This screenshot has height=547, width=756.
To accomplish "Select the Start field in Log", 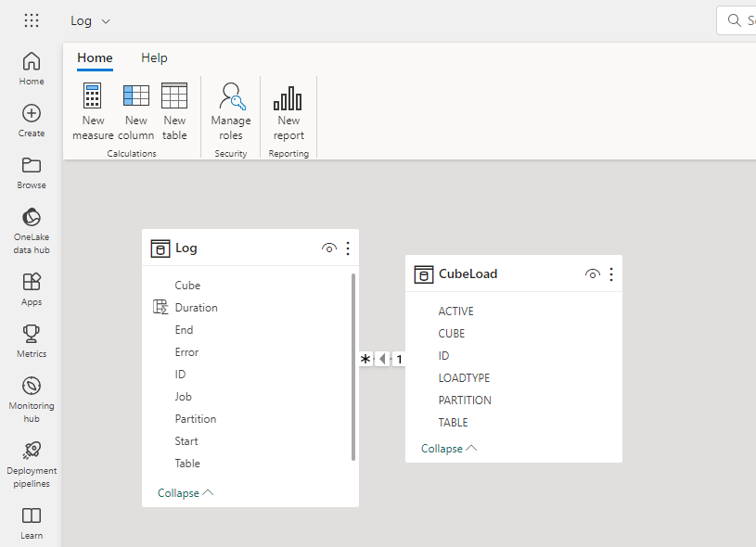I will point(186,441).
